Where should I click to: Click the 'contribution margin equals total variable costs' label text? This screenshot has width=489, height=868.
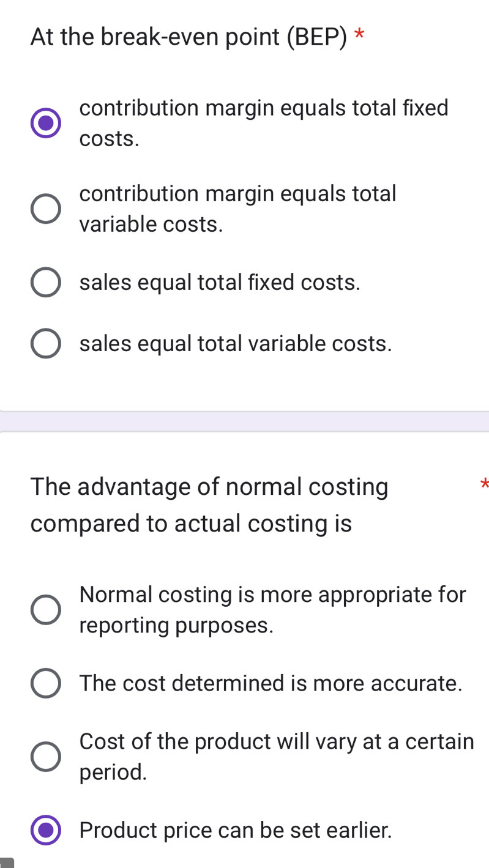(238, 209)
